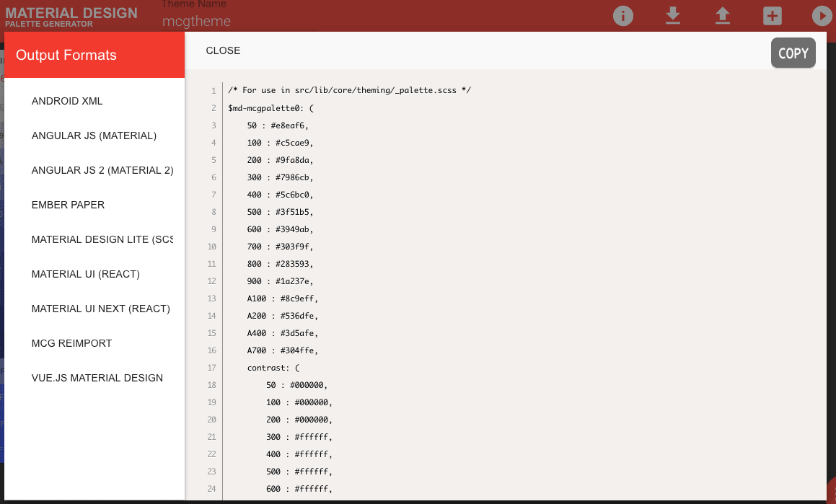Screen dimensions: 836x504
Task: Close the output formats panel
Action: [x=223, y=50]
